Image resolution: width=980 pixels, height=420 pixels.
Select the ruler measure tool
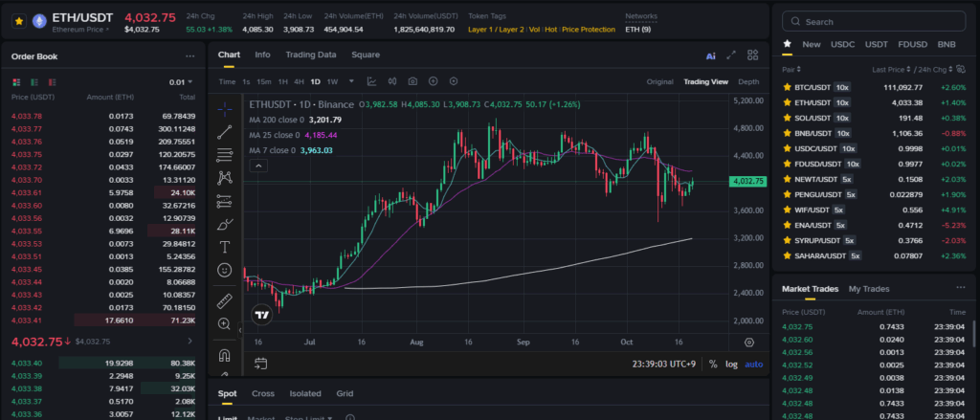(225, 300)
